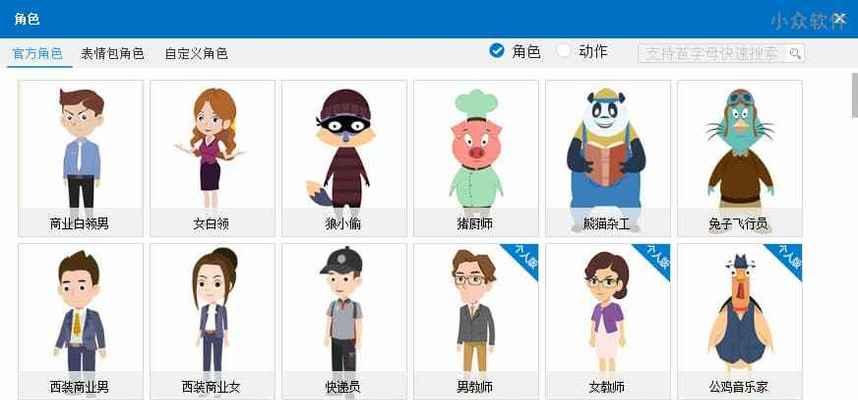Click the vertical scrollbar thumb

[855, 95]
